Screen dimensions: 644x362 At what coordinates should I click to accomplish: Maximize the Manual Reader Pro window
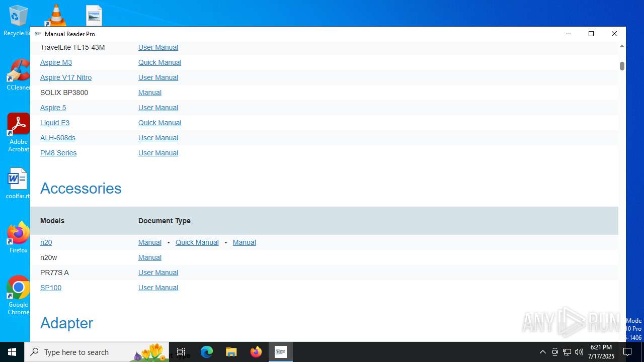(x=591, y=34)
